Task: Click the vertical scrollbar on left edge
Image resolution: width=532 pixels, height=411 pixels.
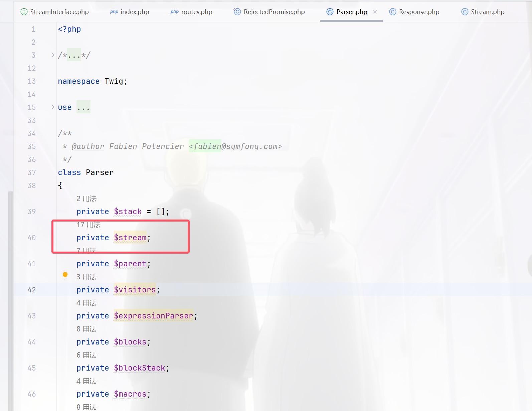Action: [x=11, y=301]
